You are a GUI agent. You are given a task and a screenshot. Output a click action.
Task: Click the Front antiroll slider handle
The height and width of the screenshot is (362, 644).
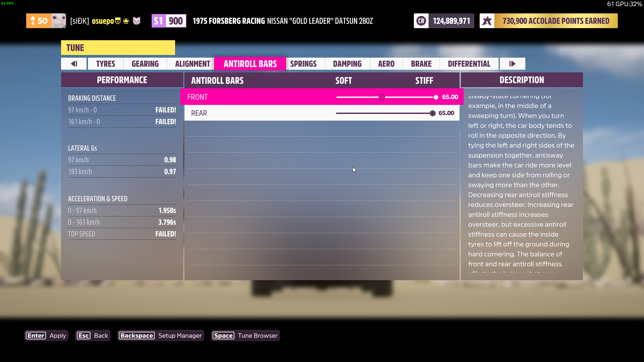436,97
